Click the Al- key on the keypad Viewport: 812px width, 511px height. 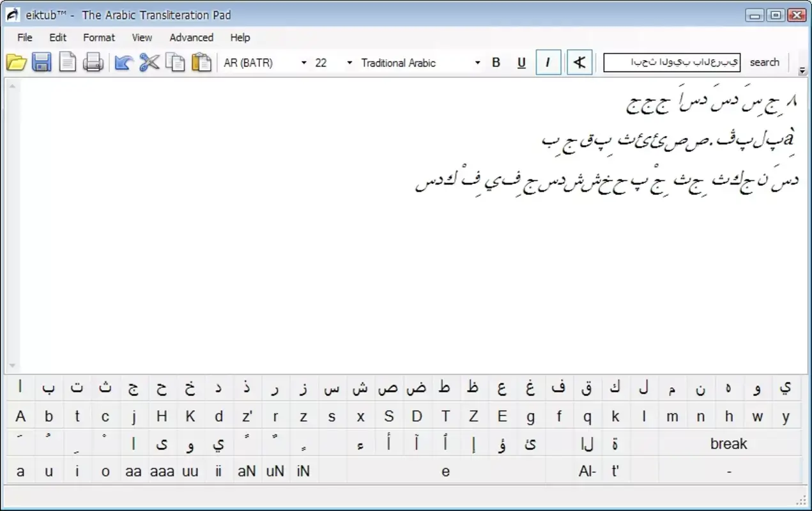point(587,472)
